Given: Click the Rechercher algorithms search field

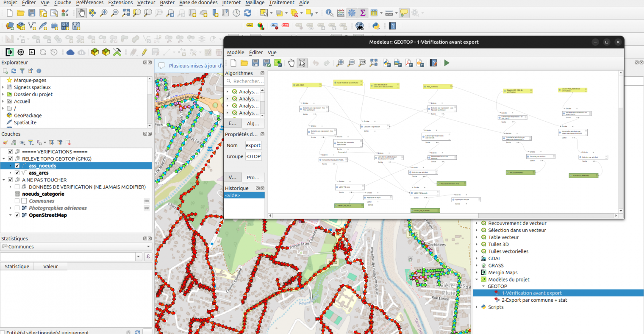Looking at the screenshot, I should 248,81.
